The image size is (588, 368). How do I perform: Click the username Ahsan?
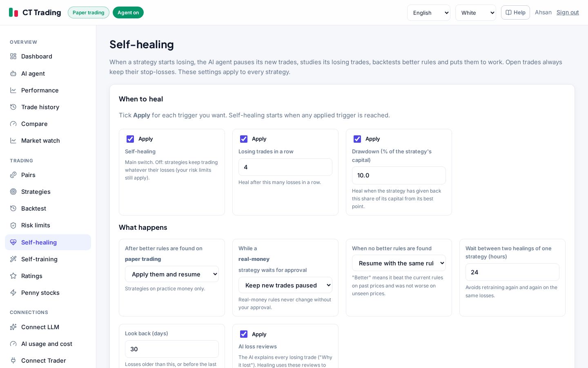coord(543,12)
